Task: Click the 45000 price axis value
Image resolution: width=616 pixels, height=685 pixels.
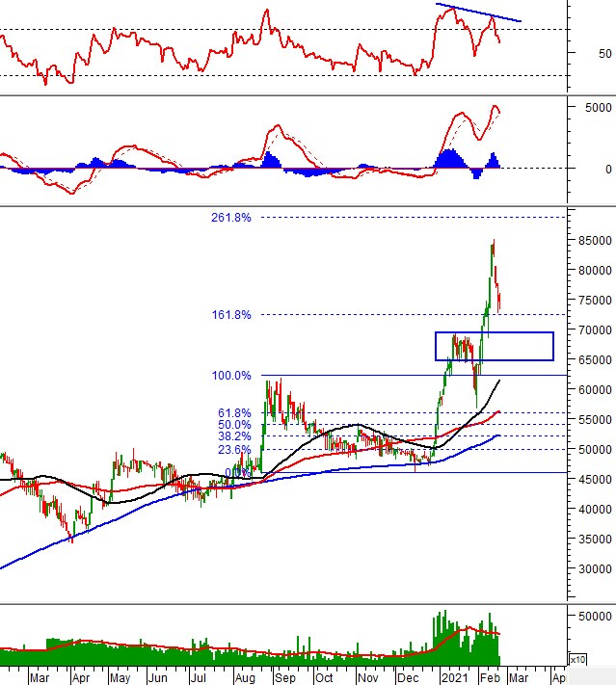Action: pyautogui.click(x=595, y=479)
